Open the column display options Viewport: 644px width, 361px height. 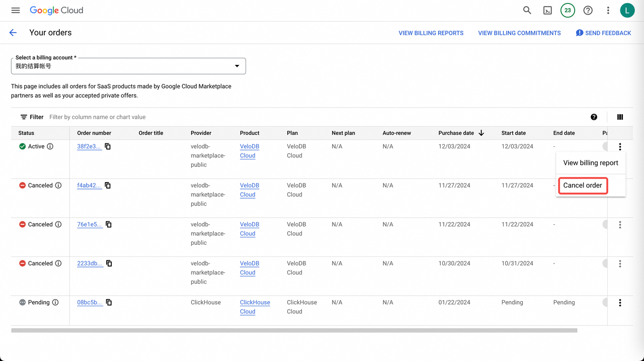(x=620, y=117)
